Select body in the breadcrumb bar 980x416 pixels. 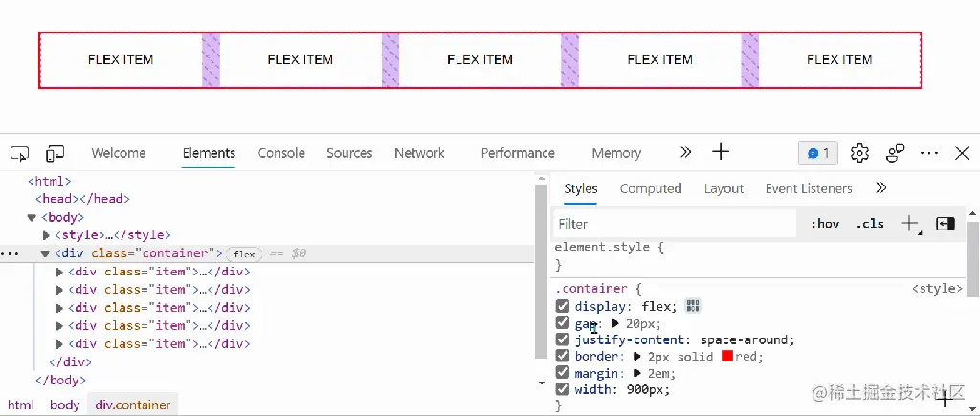click(x=64, y=405)
